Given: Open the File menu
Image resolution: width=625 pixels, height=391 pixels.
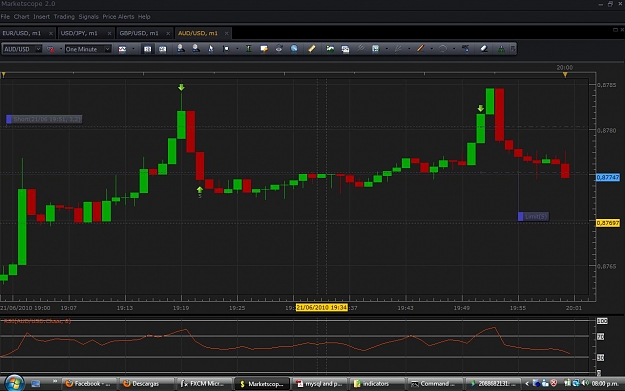Looking at the screenshot, I should point(5,17).
